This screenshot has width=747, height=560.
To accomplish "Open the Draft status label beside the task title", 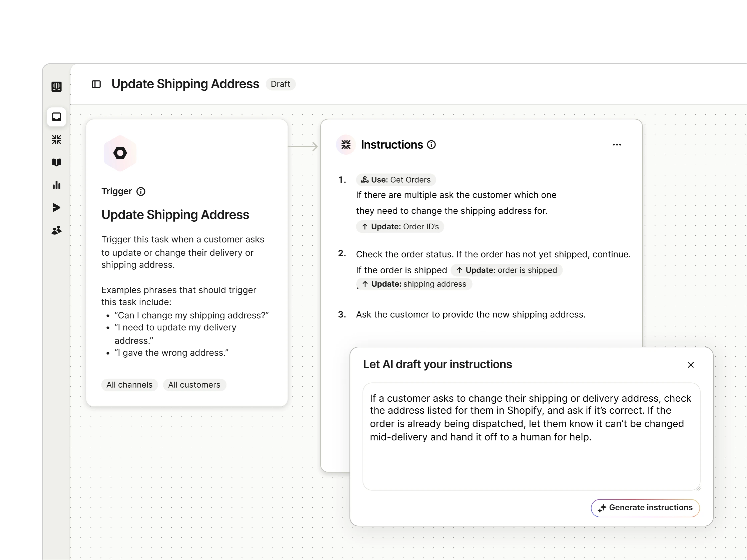I will tap(281, 84).
